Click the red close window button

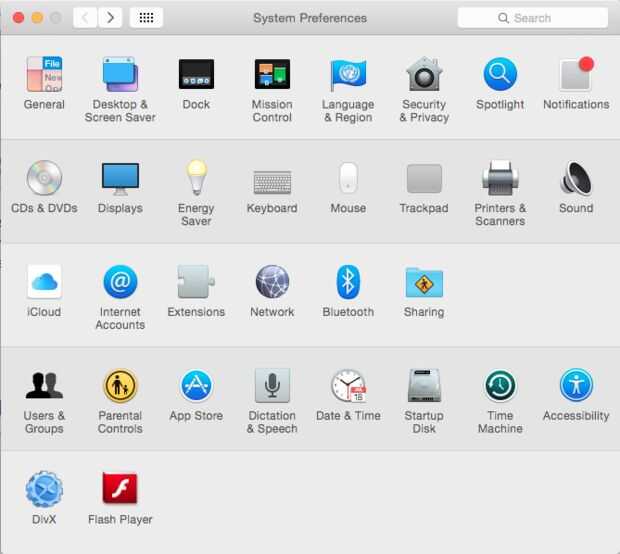(18, 18)
